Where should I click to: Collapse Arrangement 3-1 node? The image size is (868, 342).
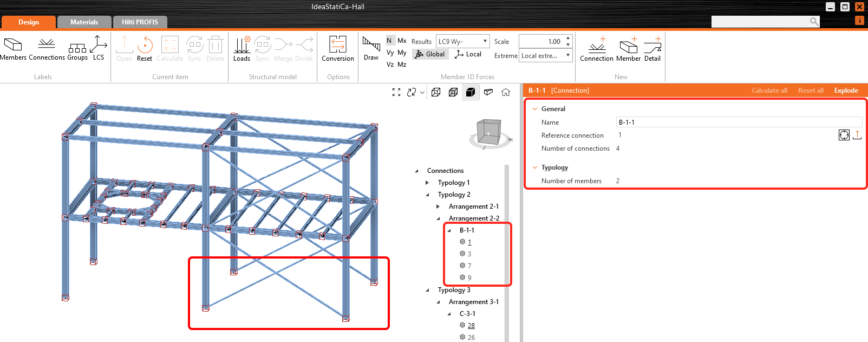438,302
